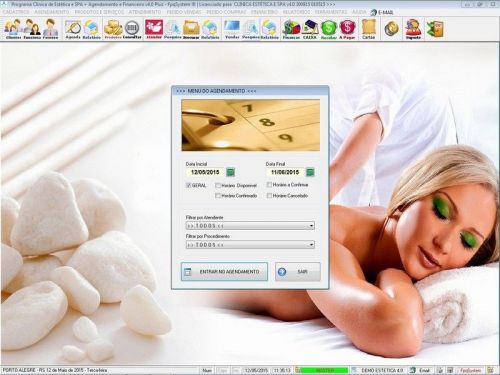Click the red A Pagar dollar icon
Viewport: 500px width, 375px height.
pos(347,29)
